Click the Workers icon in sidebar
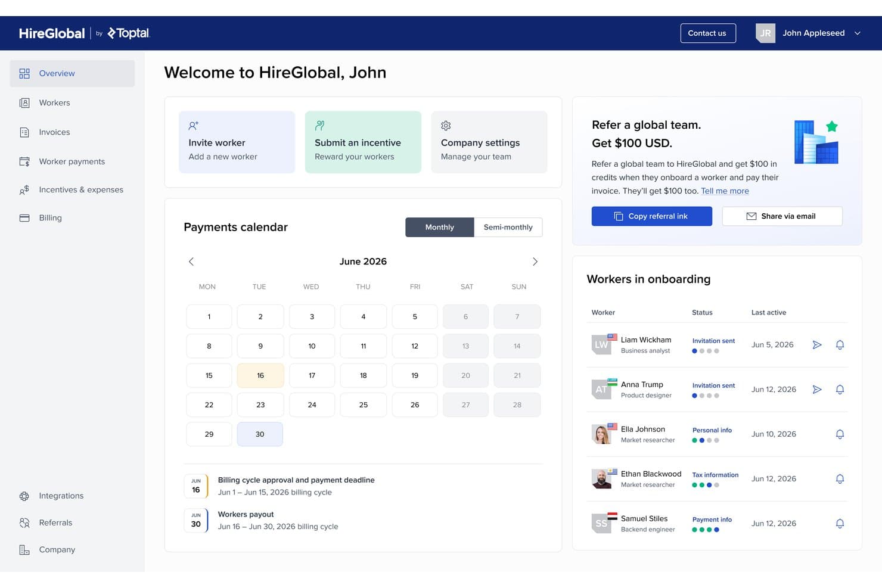This screenshot has height=588, width=882. (24, 103)
